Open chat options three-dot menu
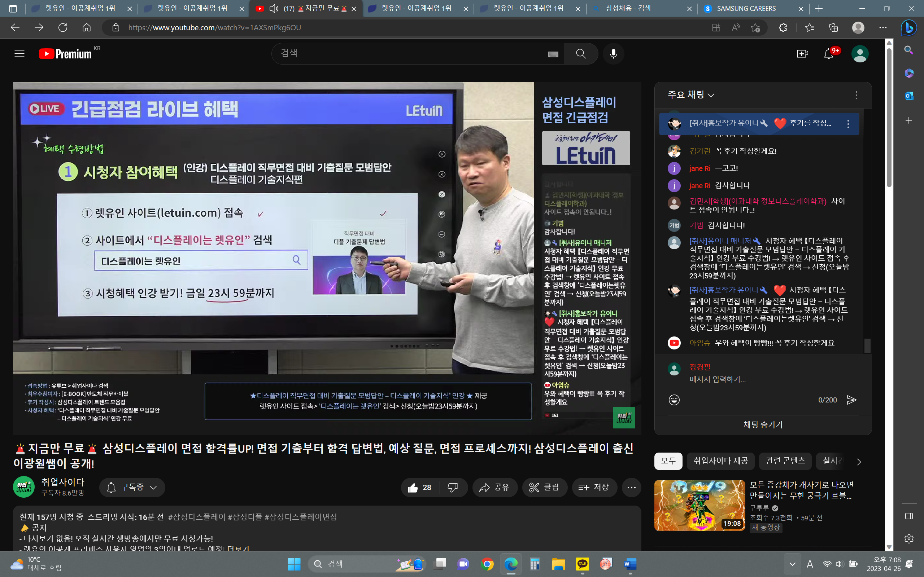The width and height of the screenshot is (924, 577). pyautogui.click(x=857, y=95)
